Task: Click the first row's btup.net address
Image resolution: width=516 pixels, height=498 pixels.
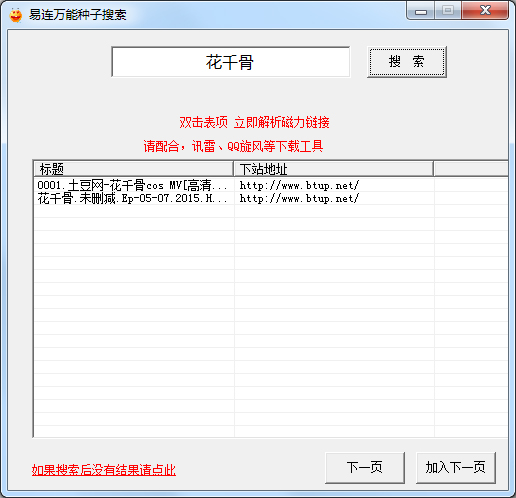Action: point(299,185)
